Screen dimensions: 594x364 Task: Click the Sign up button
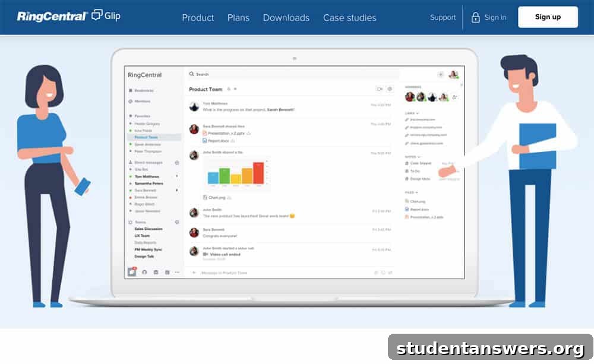(x=548, y=17)
